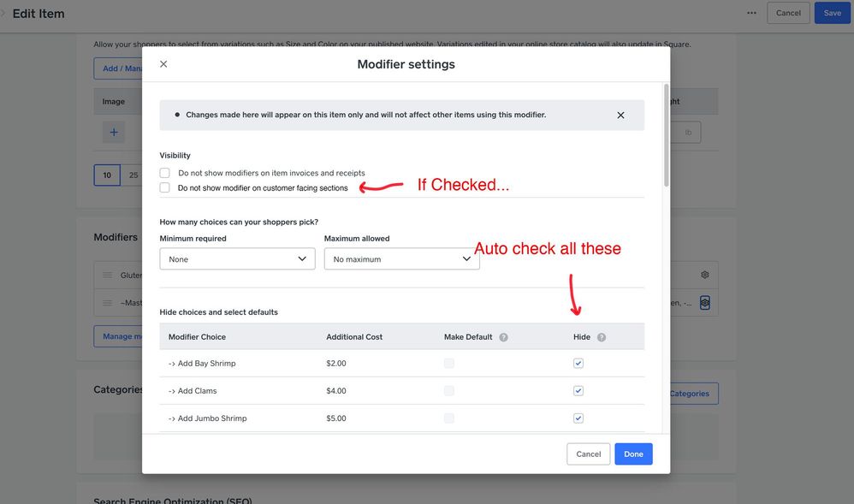Image resolution: width=854 pixels, height=504 pixels.
Task: Click the plus icon to add an image
Action: coord(114,133)
